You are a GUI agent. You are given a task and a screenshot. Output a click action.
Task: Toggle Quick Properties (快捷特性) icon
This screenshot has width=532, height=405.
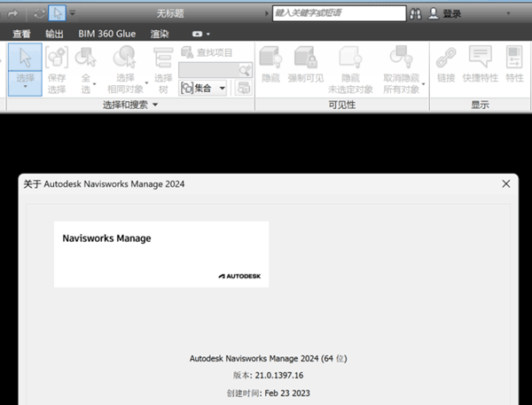coord(480,57)
